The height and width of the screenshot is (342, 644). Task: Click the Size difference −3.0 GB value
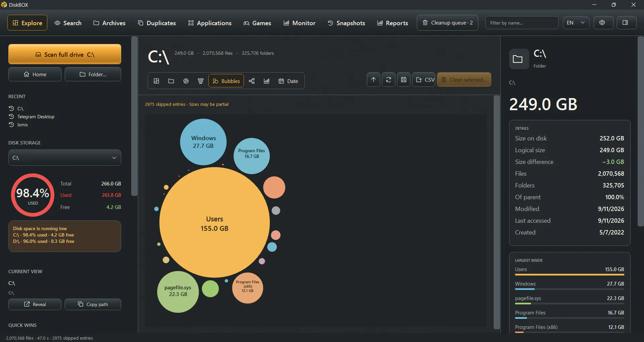pyautogui.click(x=613, y=162)
